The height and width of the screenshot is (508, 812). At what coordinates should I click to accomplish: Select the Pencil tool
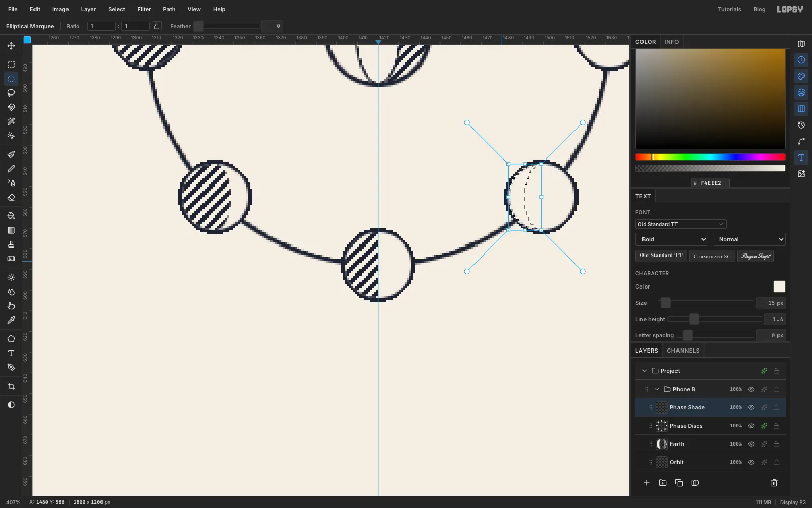[11, 169]
